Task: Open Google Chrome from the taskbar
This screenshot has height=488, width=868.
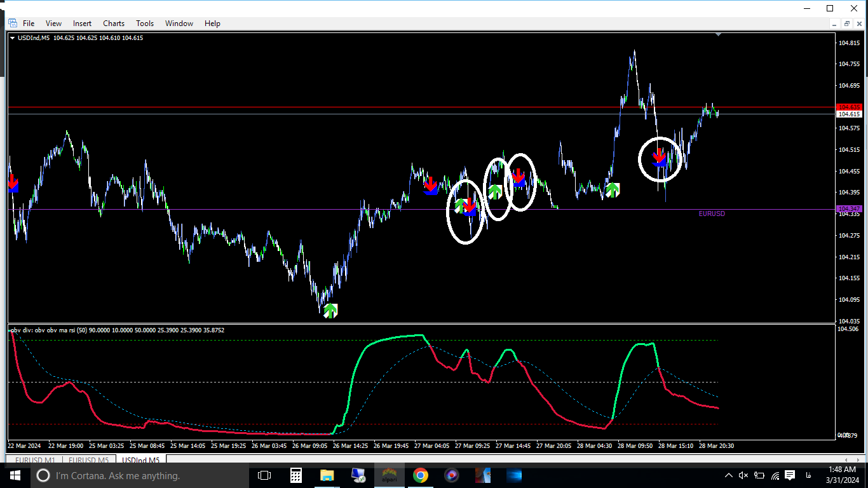Action: point(420,475)
